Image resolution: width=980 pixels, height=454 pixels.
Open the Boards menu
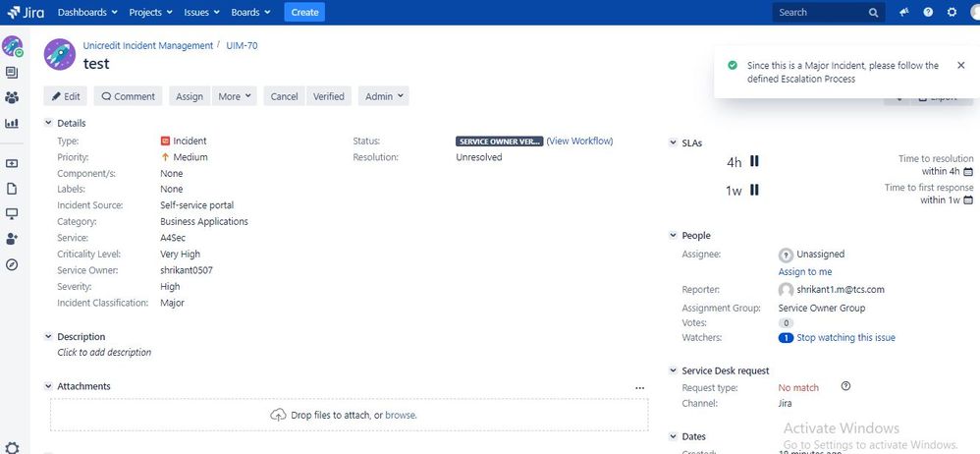click(250, 12)
